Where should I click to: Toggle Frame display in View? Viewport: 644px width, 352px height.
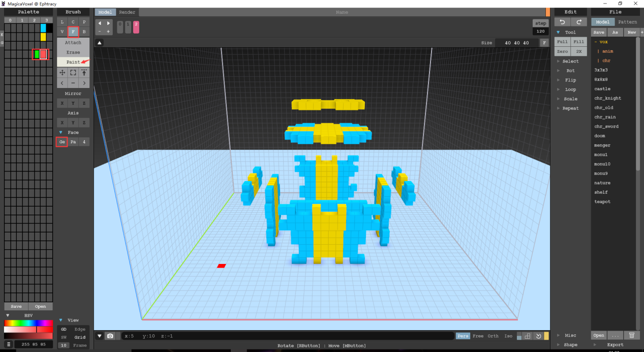click(x=80, y=345)
